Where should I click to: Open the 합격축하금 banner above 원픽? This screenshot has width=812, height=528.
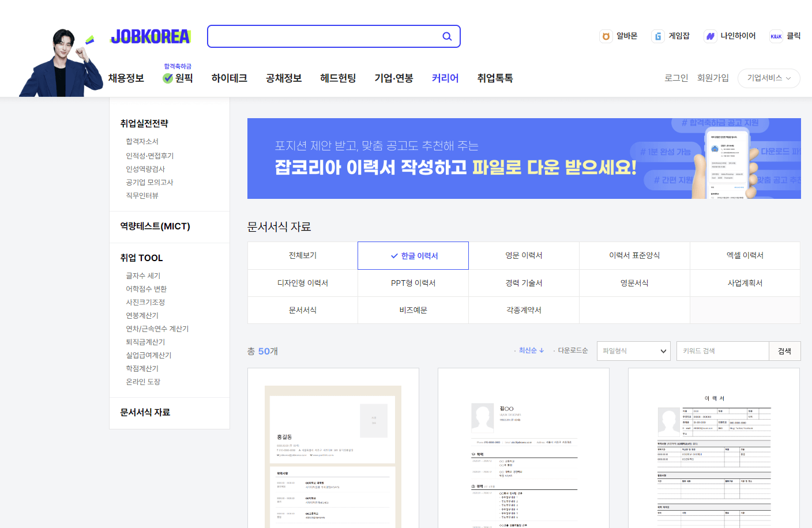pos(178,65)
